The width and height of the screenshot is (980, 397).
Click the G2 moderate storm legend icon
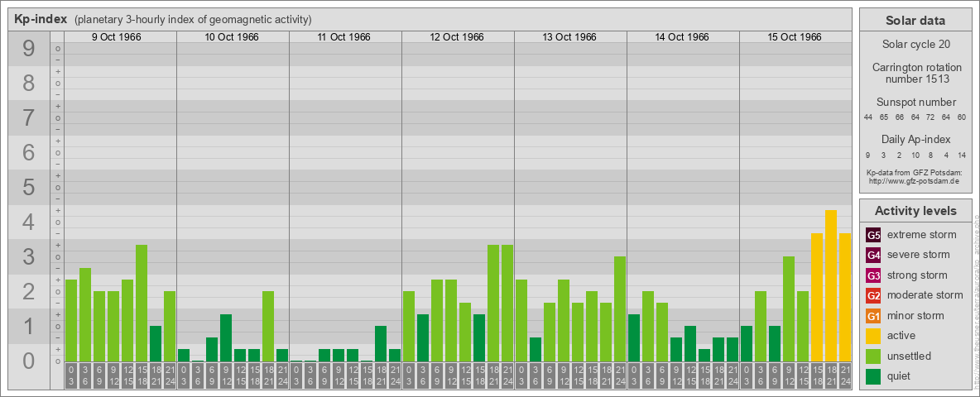click(x=873, y=295)
